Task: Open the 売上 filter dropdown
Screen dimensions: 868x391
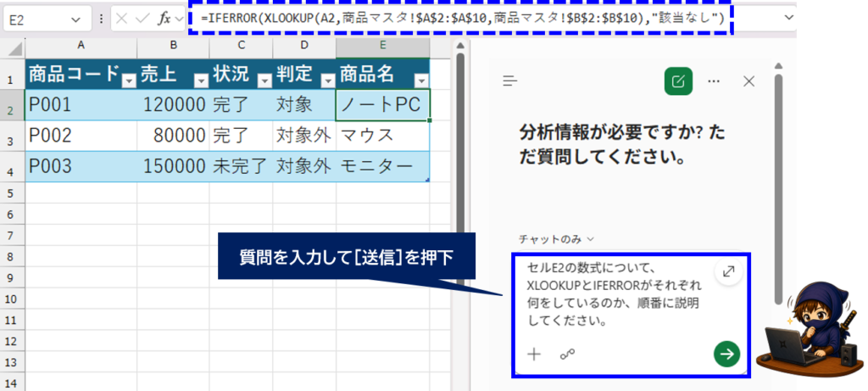Action: coord(201,81)
